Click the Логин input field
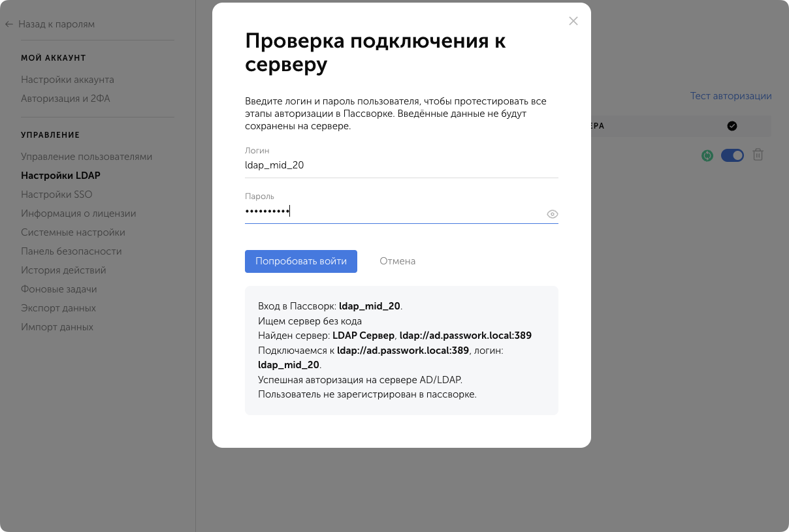This screenshot has width=789, height=532. click(401, 166)
